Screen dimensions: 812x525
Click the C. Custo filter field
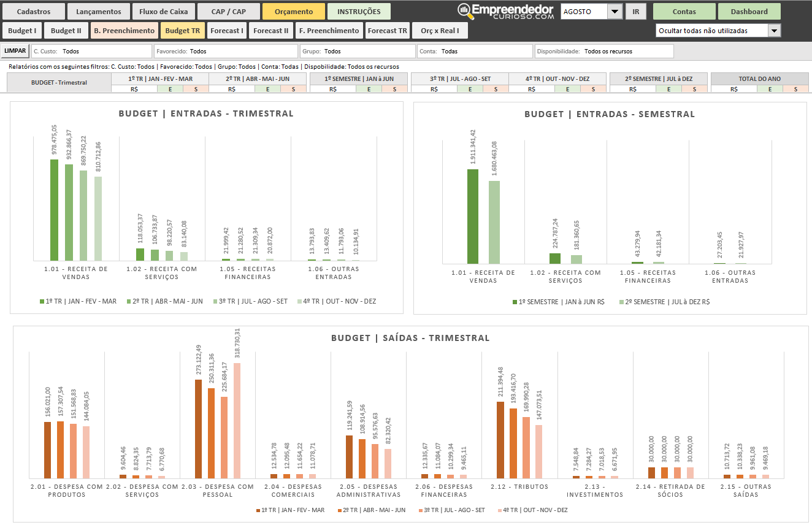(91, 52)
